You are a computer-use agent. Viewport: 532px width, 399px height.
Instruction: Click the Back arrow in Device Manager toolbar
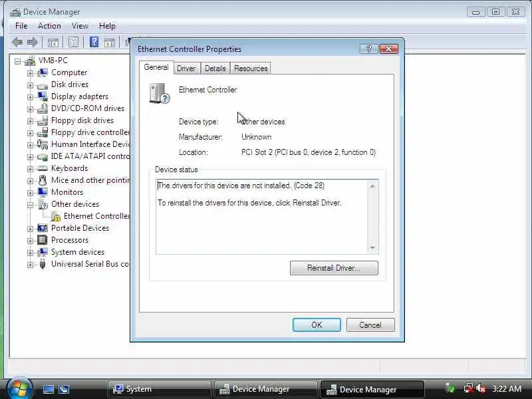coord(17,43)
